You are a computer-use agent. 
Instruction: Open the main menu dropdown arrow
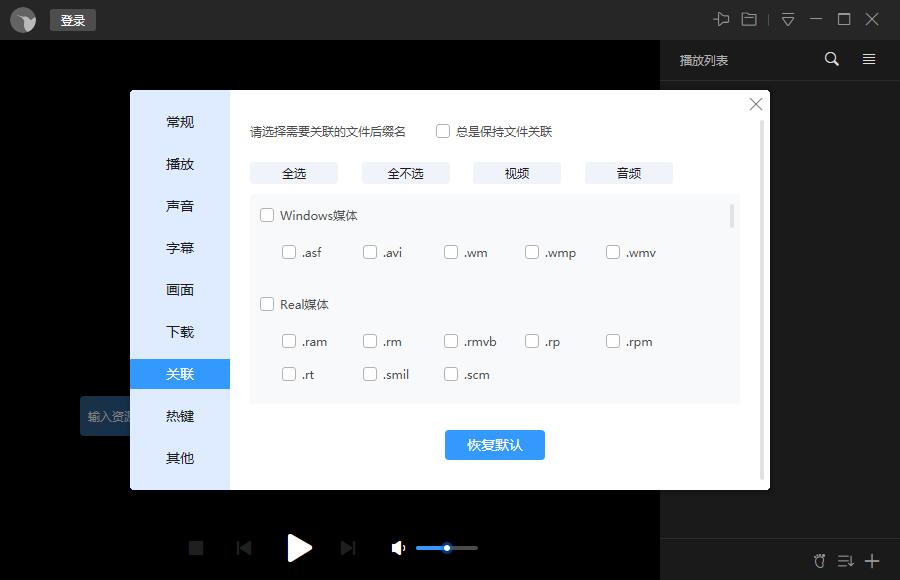[x=785, y=19]
